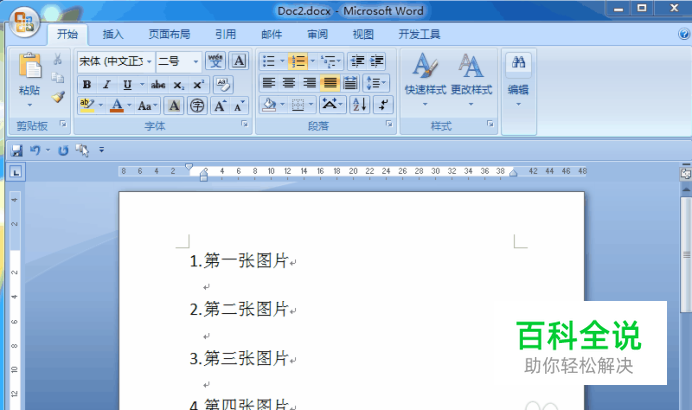The image size is (692, 410).
Task: Open the 剪贴板 pane launcher
Action: click(63, 124)
